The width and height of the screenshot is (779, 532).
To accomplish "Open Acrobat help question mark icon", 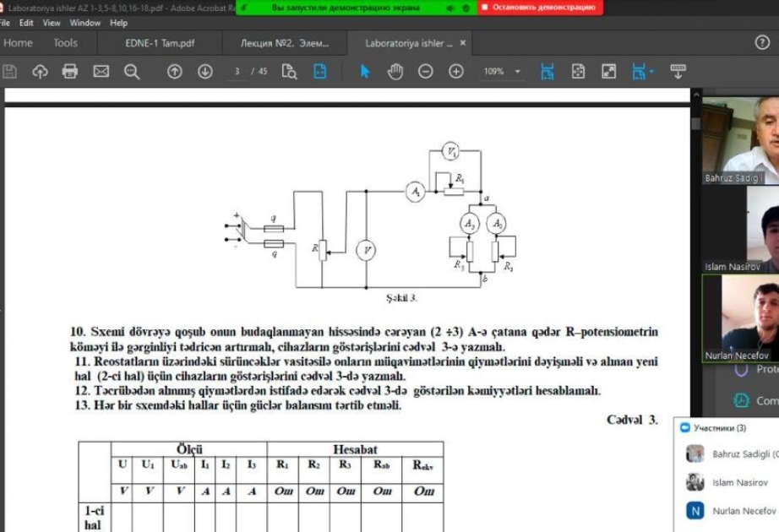I will (x=762, y=43).
